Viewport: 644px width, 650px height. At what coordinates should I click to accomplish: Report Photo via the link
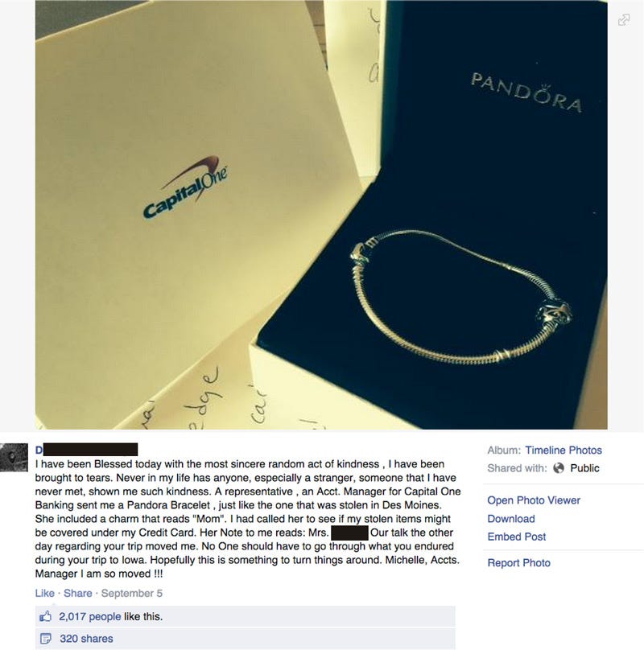[518, 563]
